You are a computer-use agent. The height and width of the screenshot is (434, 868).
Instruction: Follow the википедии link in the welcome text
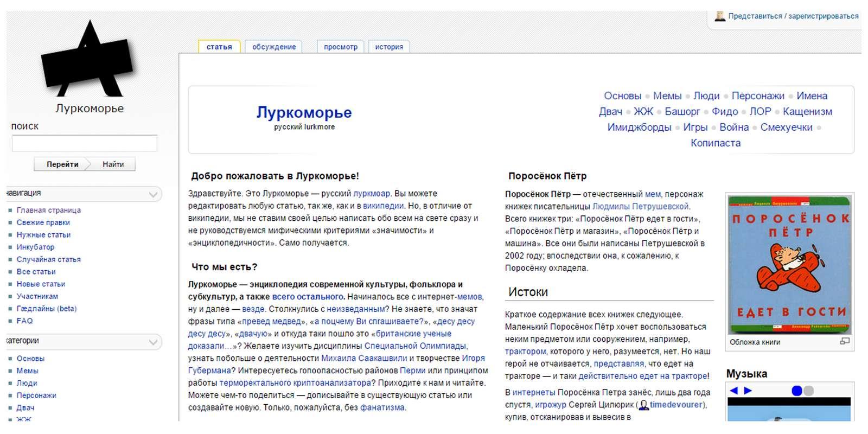[x=384, y=206]
